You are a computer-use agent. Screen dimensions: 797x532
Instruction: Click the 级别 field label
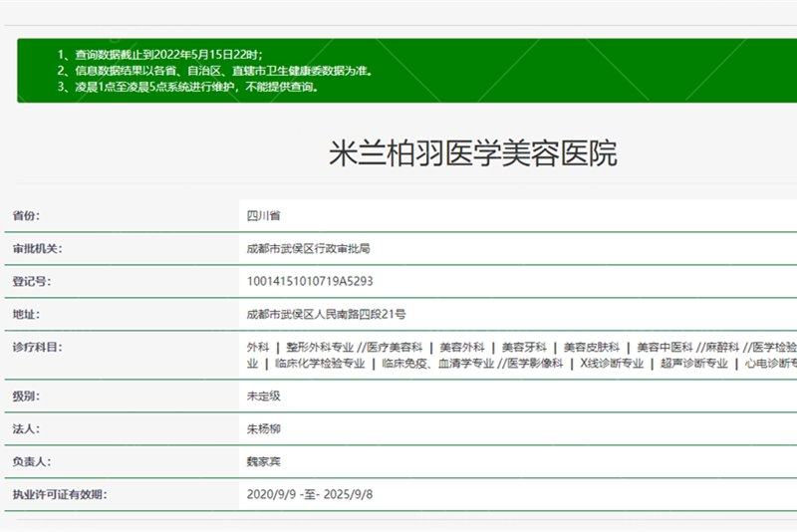26,396
